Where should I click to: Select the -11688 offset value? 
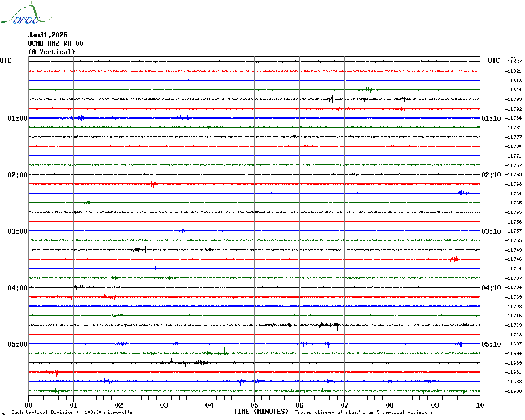click(514, 391)
